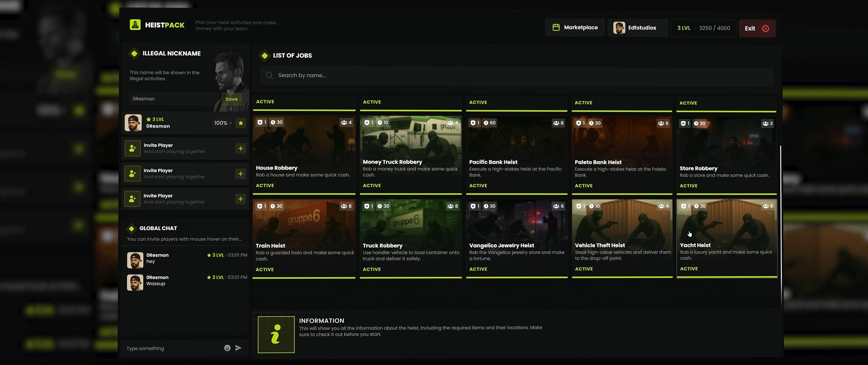Click the Type something chat input
This screenshot has width=868, height=365.
[x=172, y=348]
